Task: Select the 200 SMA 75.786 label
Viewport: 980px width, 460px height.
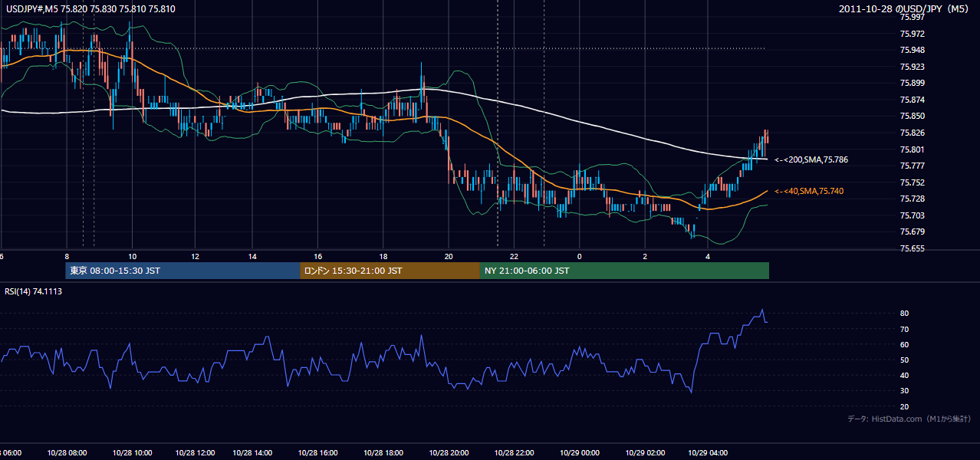Action: point(811,159)
